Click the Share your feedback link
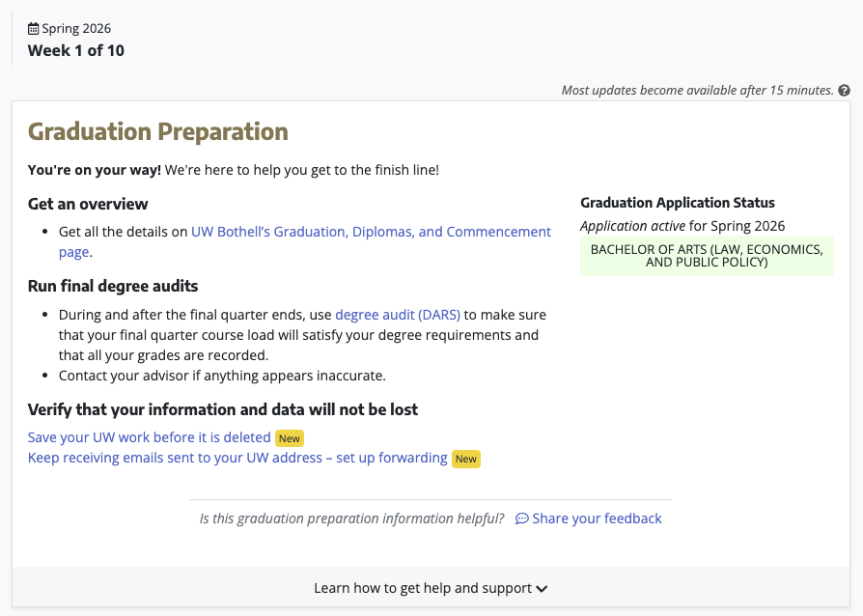This screenshot has width=863, height=616. pos(597,518)
